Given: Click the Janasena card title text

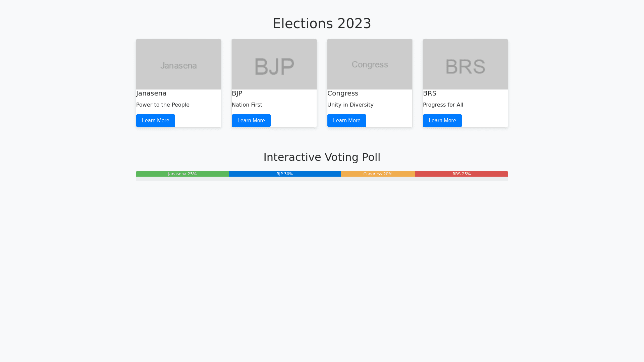Looking at the screenshot, I should tap(151, 93).
